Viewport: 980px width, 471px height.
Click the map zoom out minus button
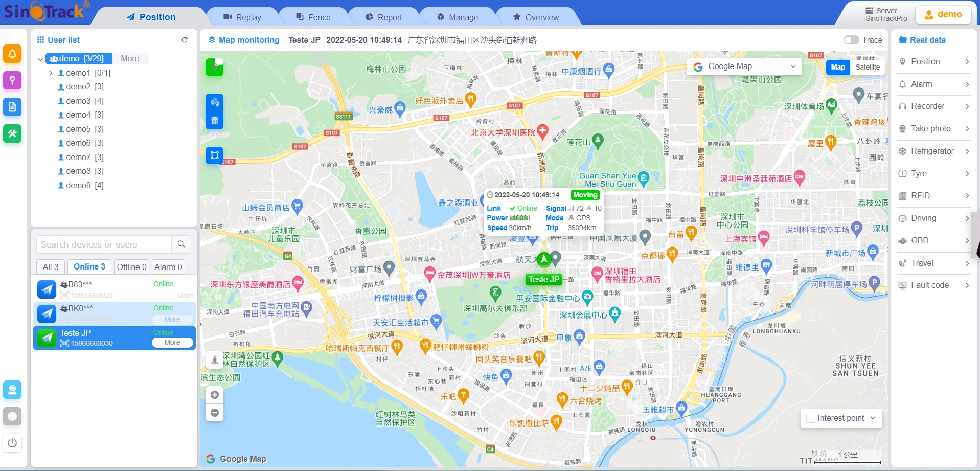coord(215,413)
